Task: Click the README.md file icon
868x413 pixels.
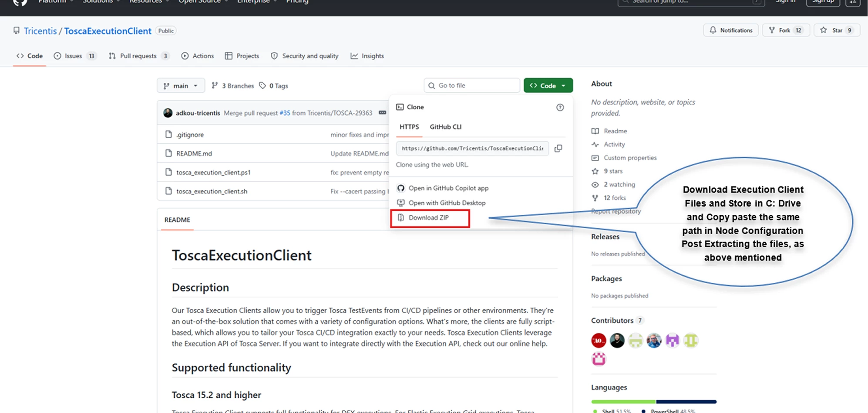Action: click(x=168, y=153)
